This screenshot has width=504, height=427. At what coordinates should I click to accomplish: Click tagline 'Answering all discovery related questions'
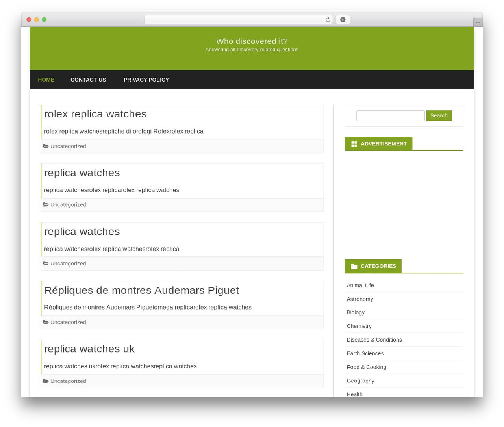tap(252, 50)
